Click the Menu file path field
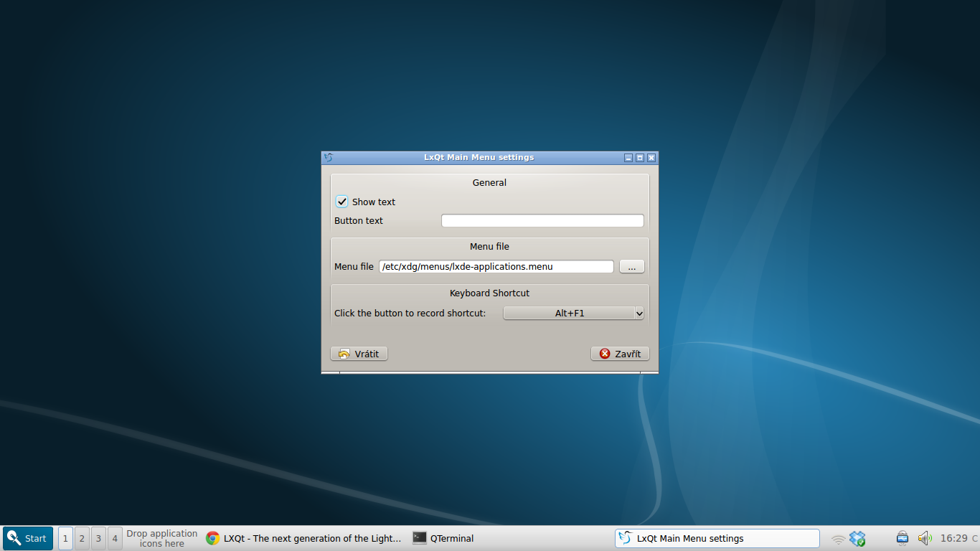The width and height of the screenshot is (980, 551). (496, 266)
